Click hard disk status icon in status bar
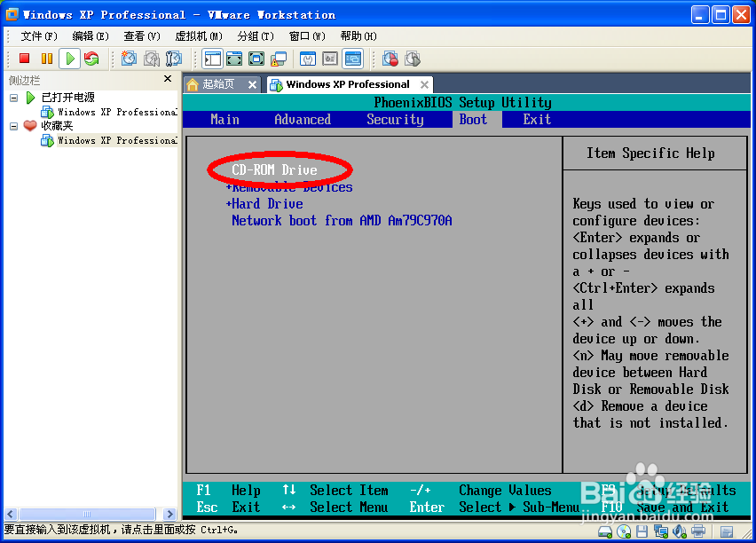The image size is (756, 543). [x=605, y=531]
